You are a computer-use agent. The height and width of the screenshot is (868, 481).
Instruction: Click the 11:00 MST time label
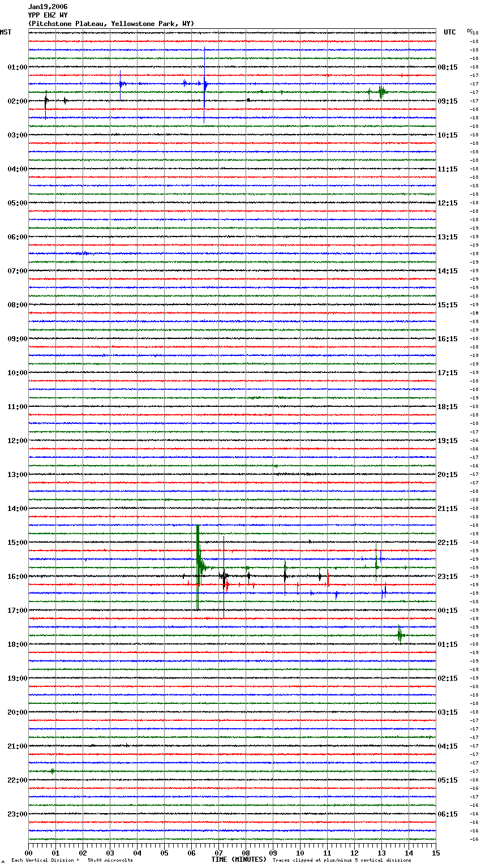point(18,407)
